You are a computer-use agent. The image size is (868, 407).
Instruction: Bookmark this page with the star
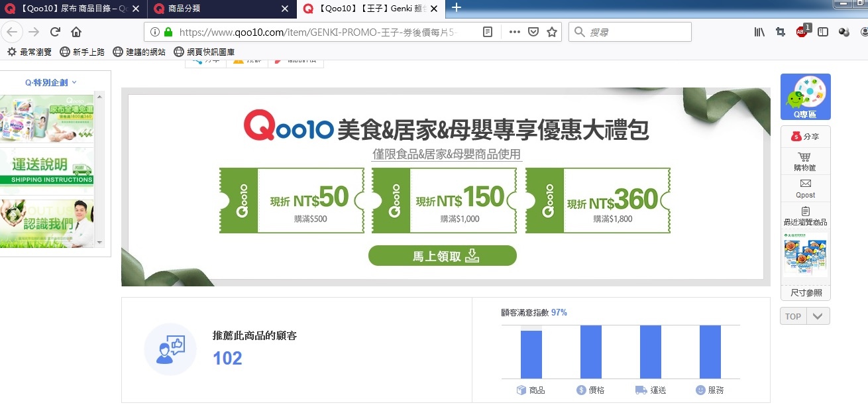click(x=552, y=32)
